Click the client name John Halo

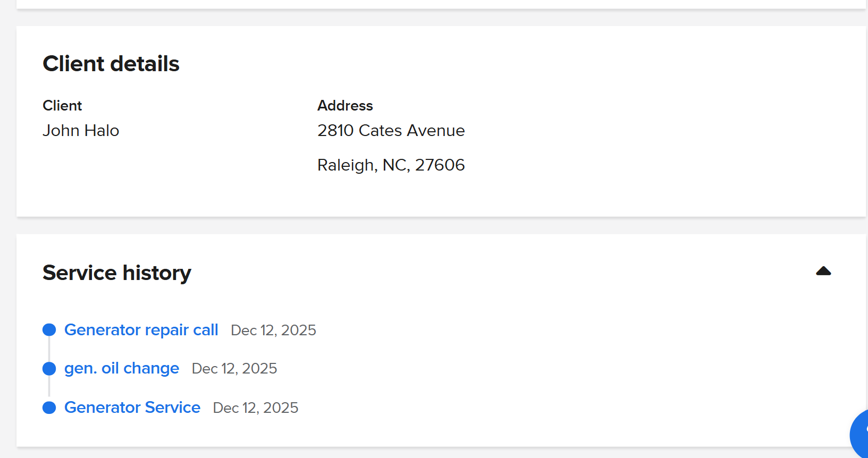click(81, 131)
